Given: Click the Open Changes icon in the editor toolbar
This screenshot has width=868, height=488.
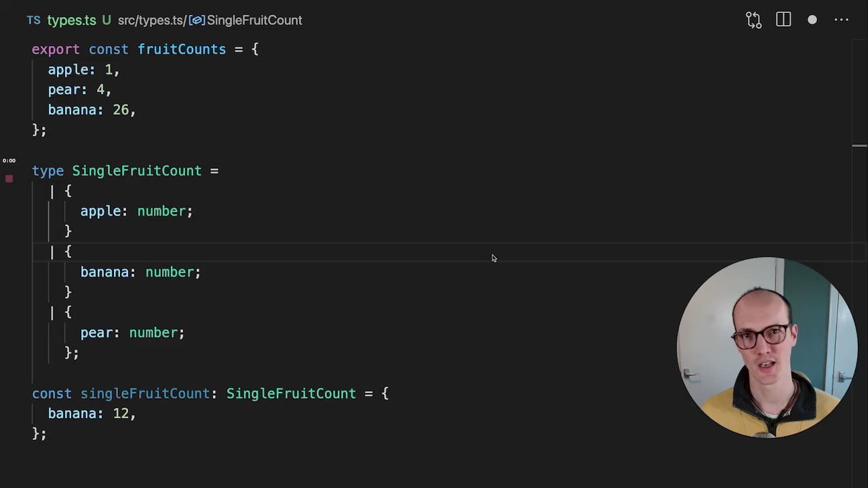Looking at the screenshot, I should 753,20.
